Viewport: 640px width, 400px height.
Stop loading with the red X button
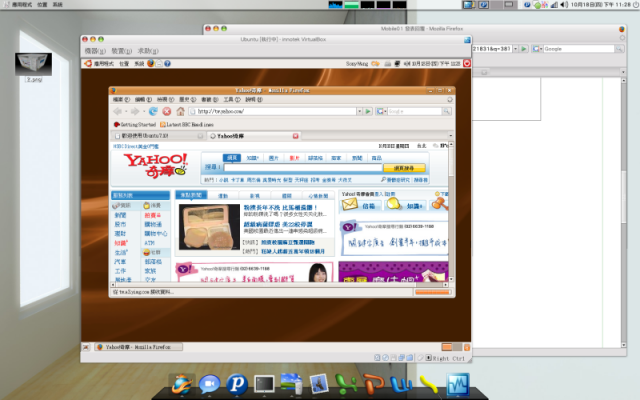point(167,111)
